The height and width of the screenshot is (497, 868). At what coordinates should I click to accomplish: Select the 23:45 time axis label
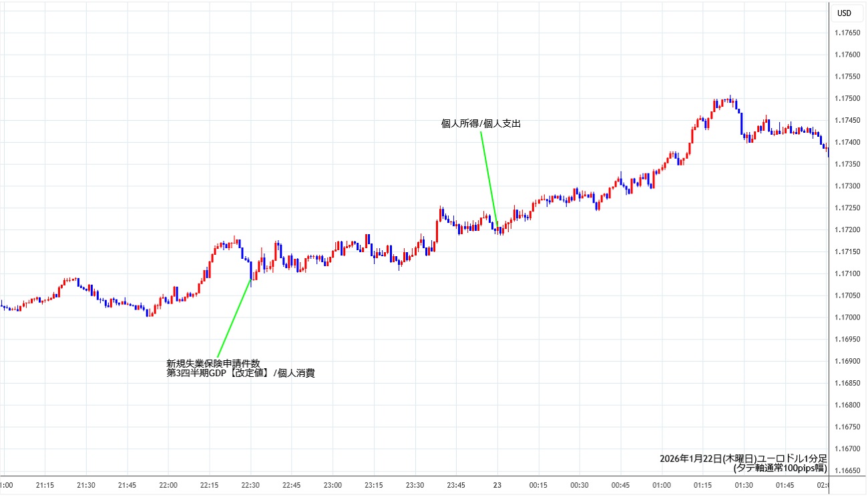click(456, 485)
